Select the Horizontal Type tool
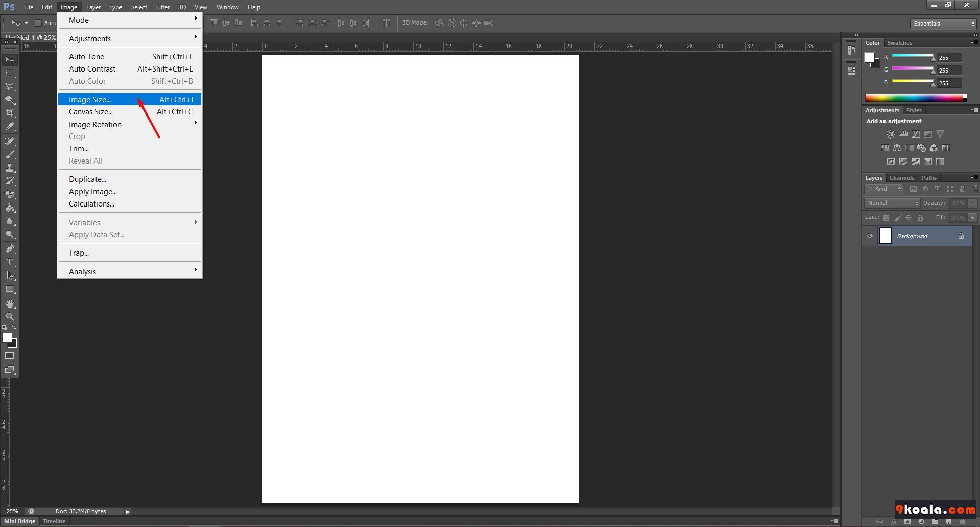This screenshot has width=980, height=527. pyautogui.click(x=10, y=262)
